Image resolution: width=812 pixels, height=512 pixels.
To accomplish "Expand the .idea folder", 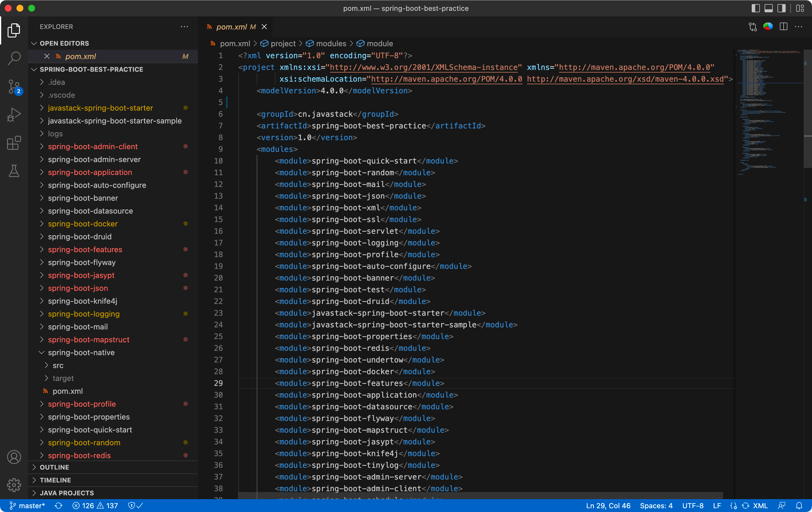I will click(x=113, y=82).
